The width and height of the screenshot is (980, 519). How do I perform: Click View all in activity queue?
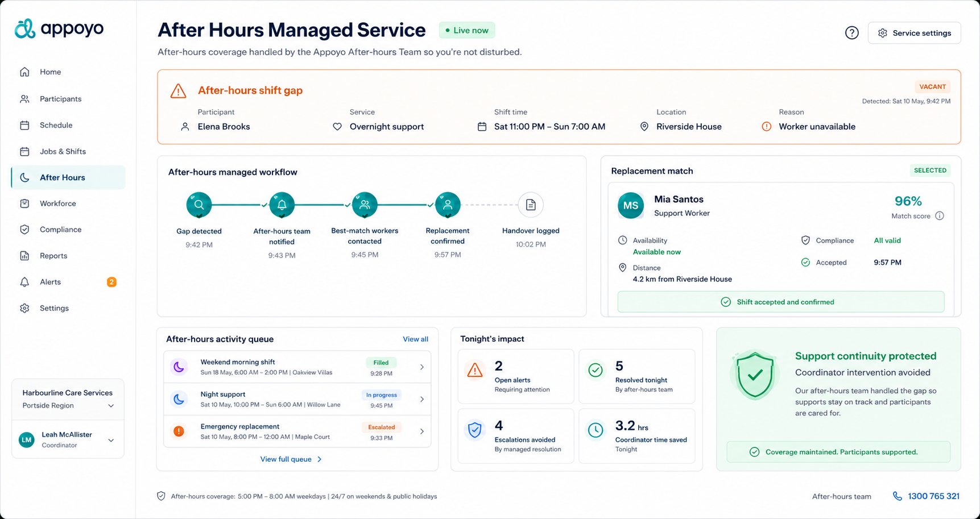coord(415,339)
